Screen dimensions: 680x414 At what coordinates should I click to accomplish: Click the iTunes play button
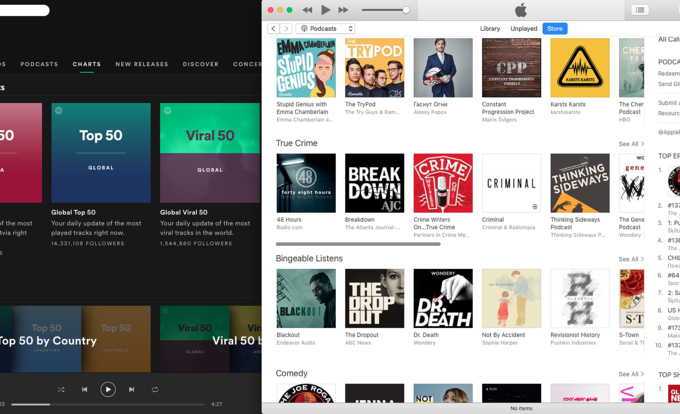coord(325,10)
